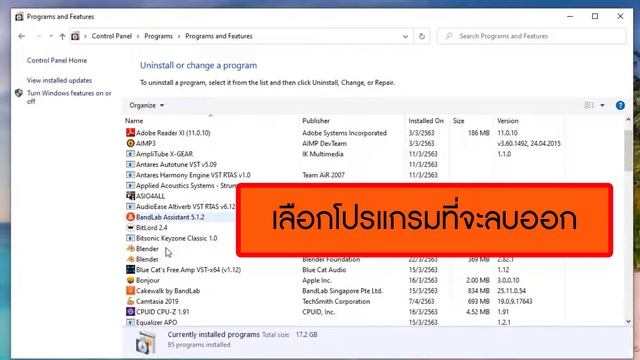Select the AIMP3 name text

pos(146,143)
